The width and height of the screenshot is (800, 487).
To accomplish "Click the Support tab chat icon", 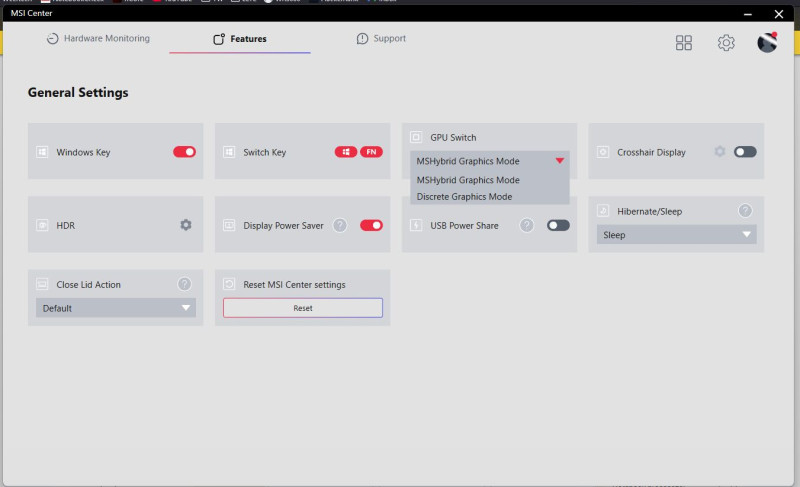I will pos(362,39).
